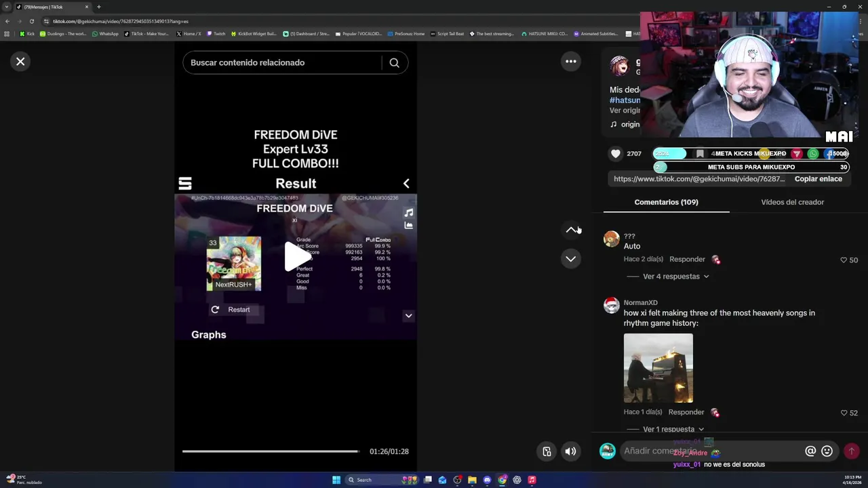The height and width of the screenshot is (488, 868).
Task: Open the Twitch bookmark
Action: click(x=216, y=34)
